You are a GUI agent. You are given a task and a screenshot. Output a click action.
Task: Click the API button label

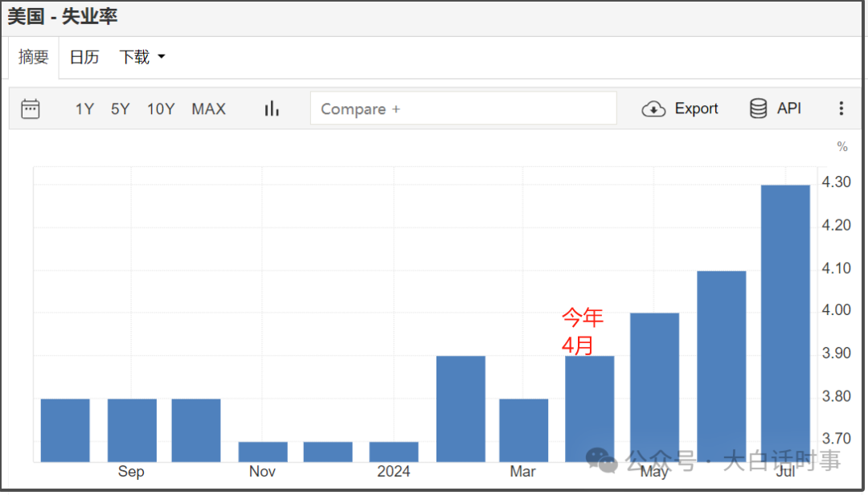coord(789,108)
